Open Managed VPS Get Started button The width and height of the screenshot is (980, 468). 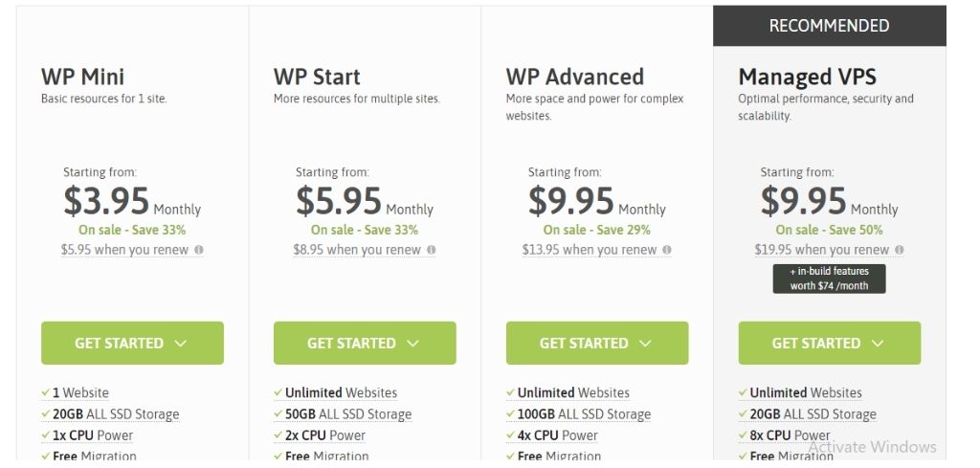[830, 343]
